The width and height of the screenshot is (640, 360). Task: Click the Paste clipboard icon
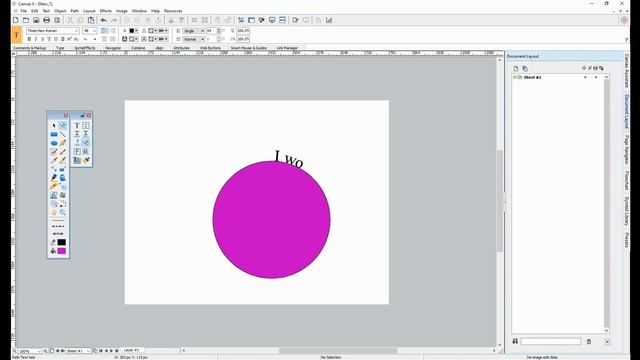click(x=91, y=20)
